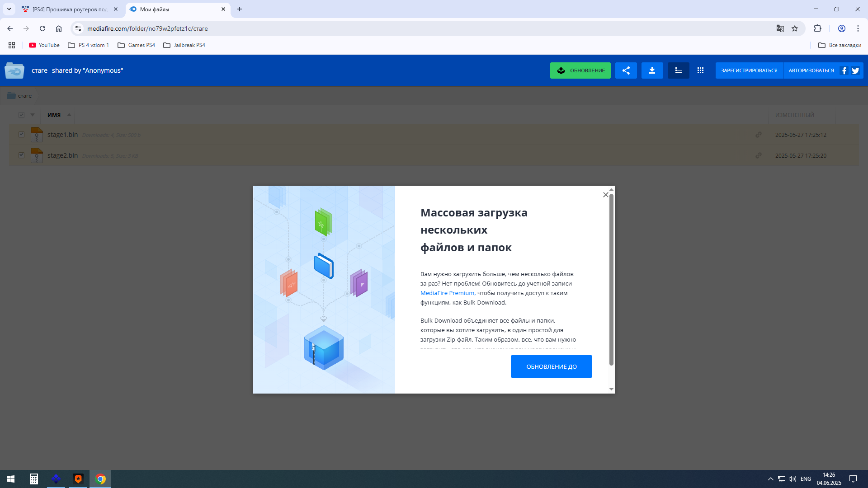Viewport: 868px width, 488px height.
Task: Click the download icon in header
Action: [652, 70]
